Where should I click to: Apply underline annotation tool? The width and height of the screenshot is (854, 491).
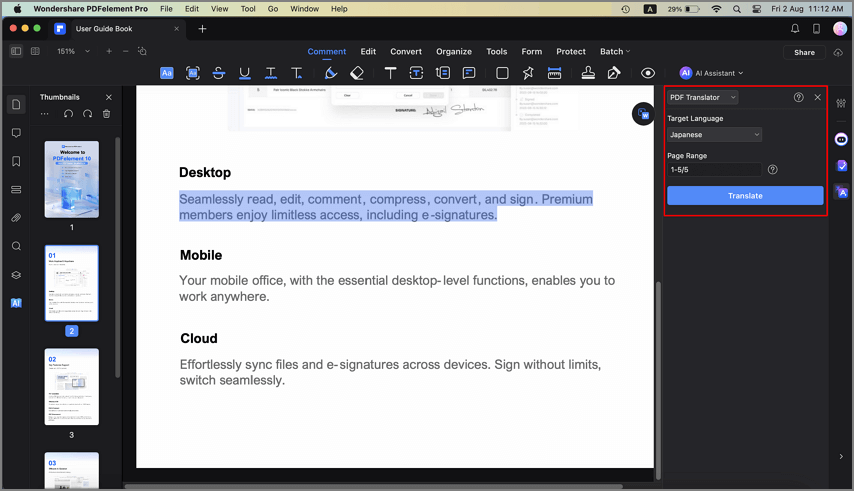pyautogui.click(x=245, y=73)
